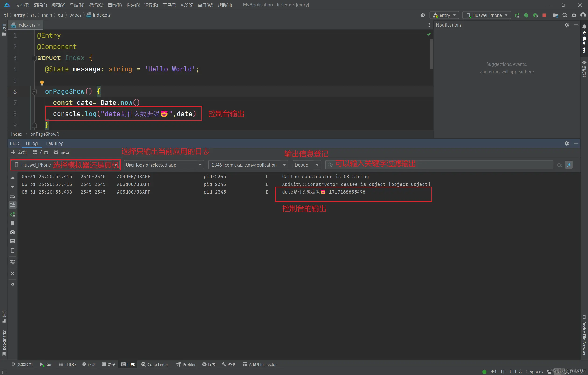Open User logs of selected app dropdown
The height and width of the screenshot is (375, 588).
[164, 165]
